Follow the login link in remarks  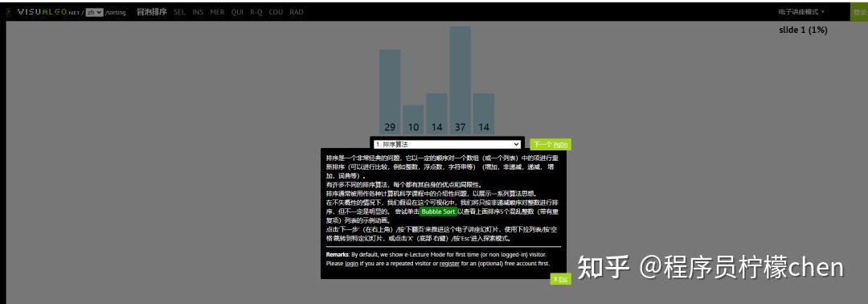coord(351,264)
